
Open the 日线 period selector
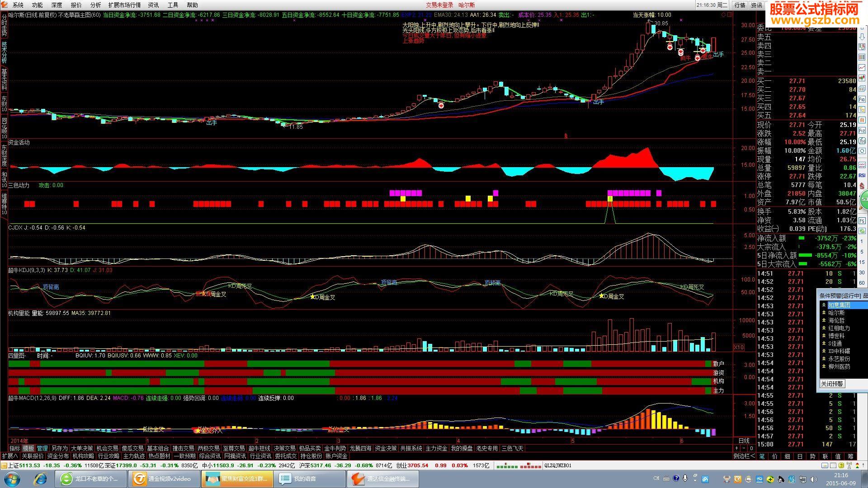(x=744, y=441)
